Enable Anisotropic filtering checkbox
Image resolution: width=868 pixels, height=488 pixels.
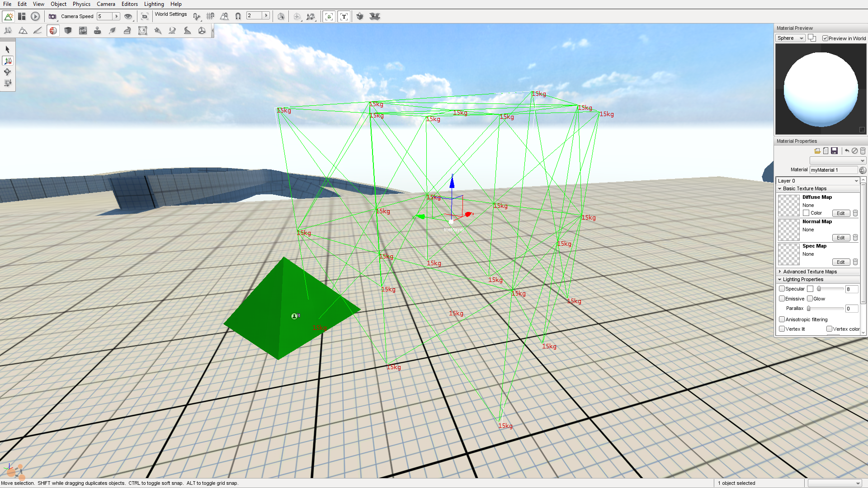pyautogui.click(x=782, y=319)
